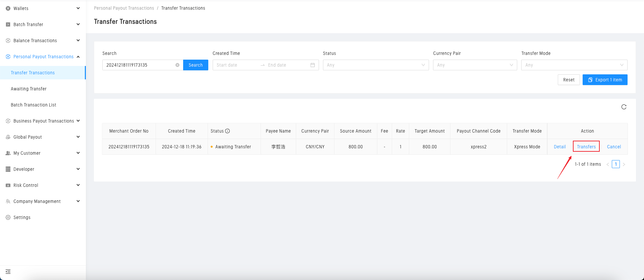Click the Status info icon in table header
Image resolution: width=644 pixels, height=280 pixels.
pyautogui.click(x=227, y=131)
